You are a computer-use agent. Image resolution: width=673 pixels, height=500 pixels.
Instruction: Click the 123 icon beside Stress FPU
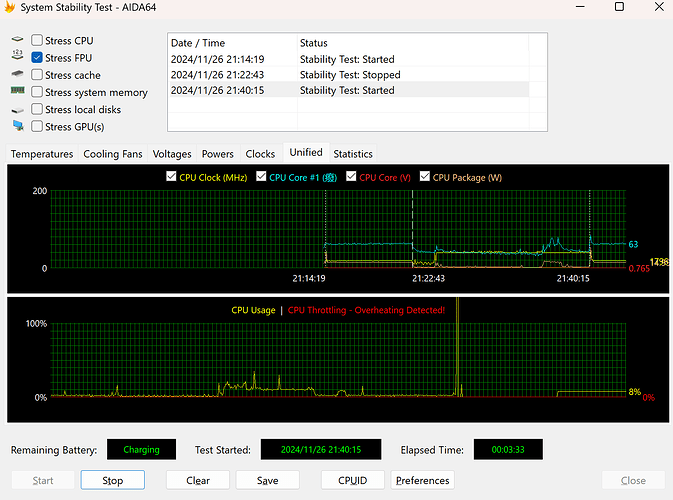click(17, 58)
